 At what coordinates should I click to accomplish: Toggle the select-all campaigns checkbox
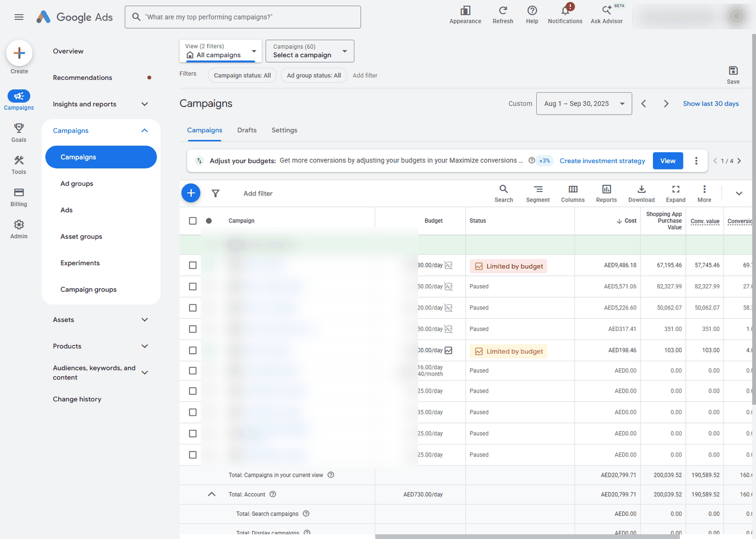193,221
